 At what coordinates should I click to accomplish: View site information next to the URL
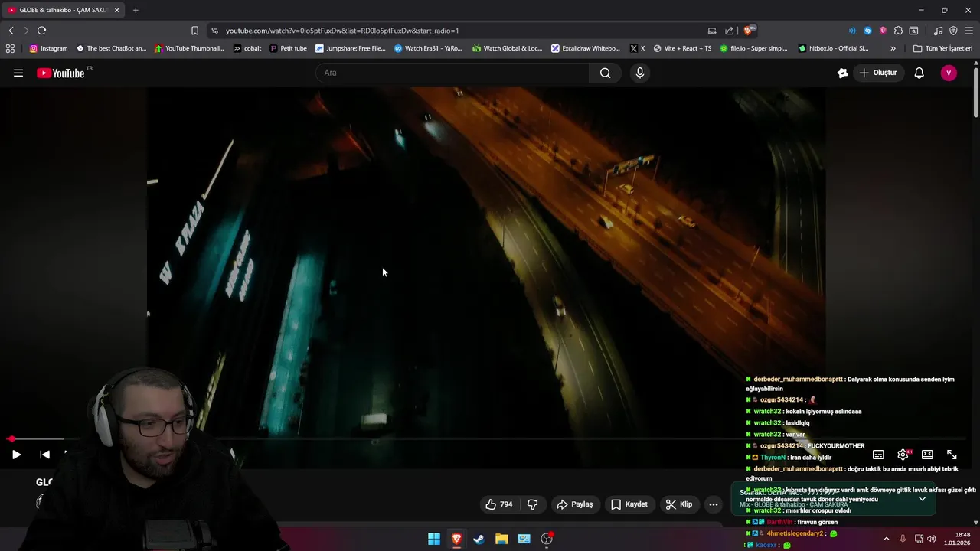pyautogui.click(x=214, y=31)
